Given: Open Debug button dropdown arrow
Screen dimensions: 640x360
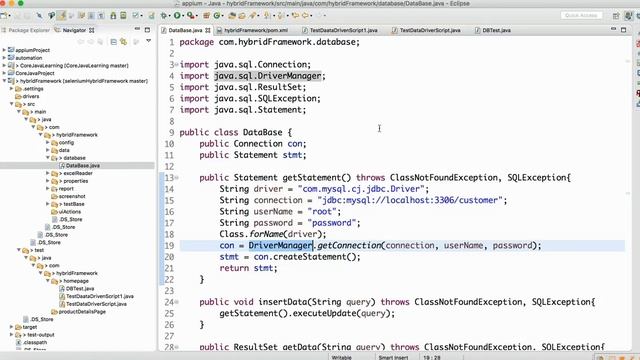Looking at the screenshot, I should [x=170, y=16].
